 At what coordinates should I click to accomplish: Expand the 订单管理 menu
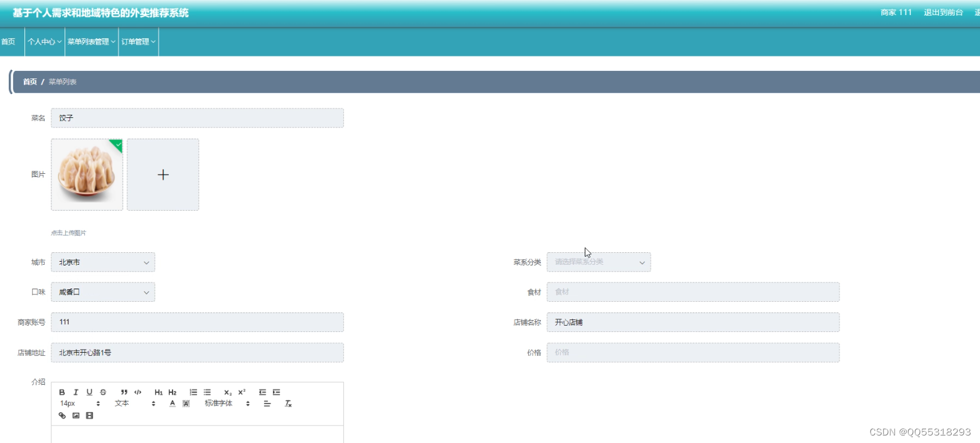(139, 41)
